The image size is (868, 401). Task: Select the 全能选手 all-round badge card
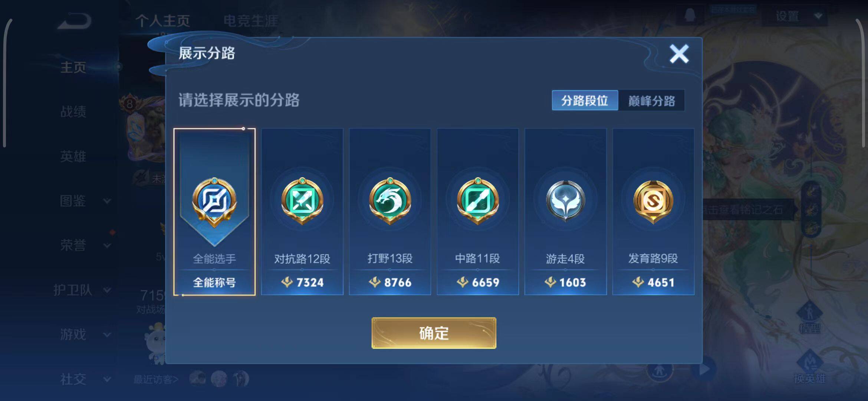214,212
